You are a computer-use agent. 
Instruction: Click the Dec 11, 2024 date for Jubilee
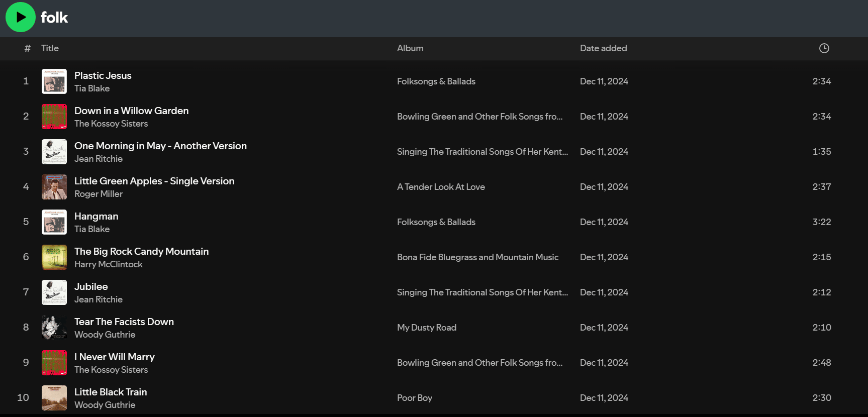(x=604, y=292)
